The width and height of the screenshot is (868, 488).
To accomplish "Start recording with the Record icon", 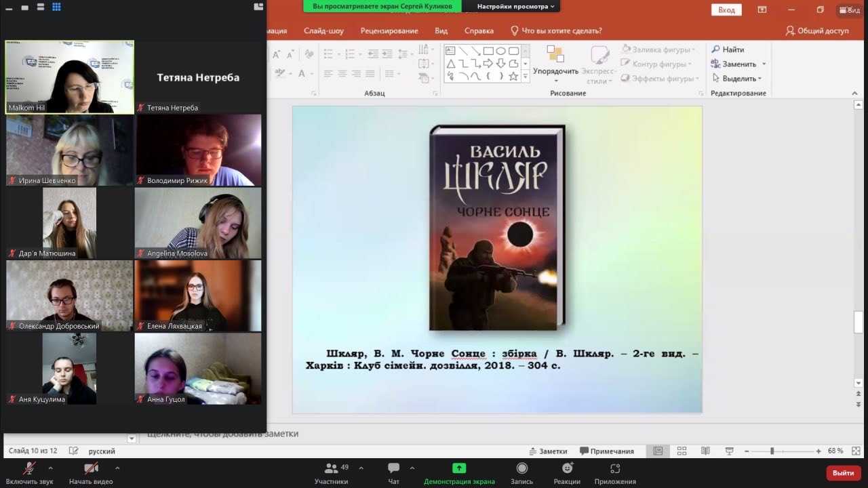I will point(521,469).
